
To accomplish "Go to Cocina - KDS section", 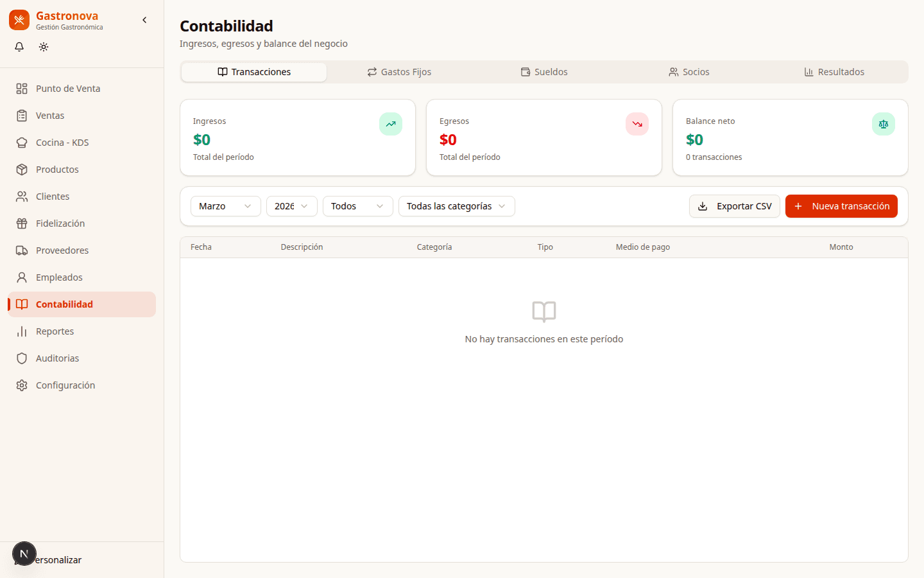I will tap(62, 143).
